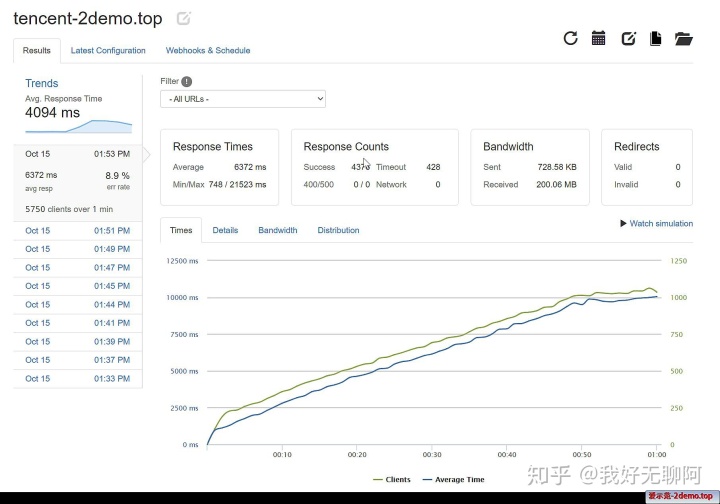Viewport: 720px width, 504px height.
Task: Open the Oct 15 01:51 PM result
Action: pos(78,230)
